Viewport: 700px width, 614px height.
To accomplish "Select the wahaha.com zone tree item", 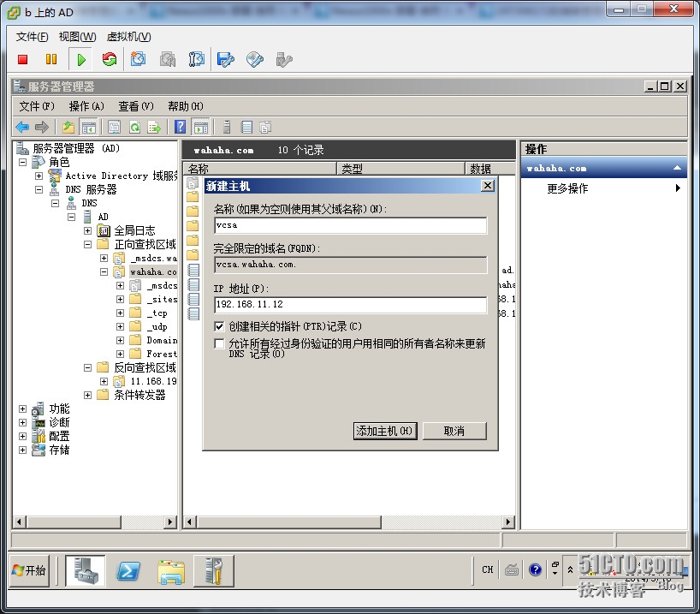I will point(153,272).
